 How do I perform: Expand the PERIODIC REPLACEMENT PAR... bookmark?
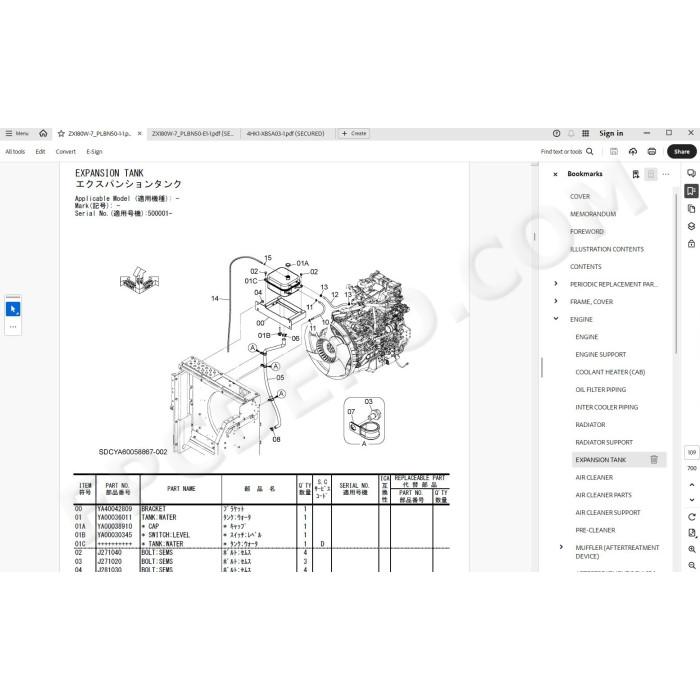click(556, 284)
